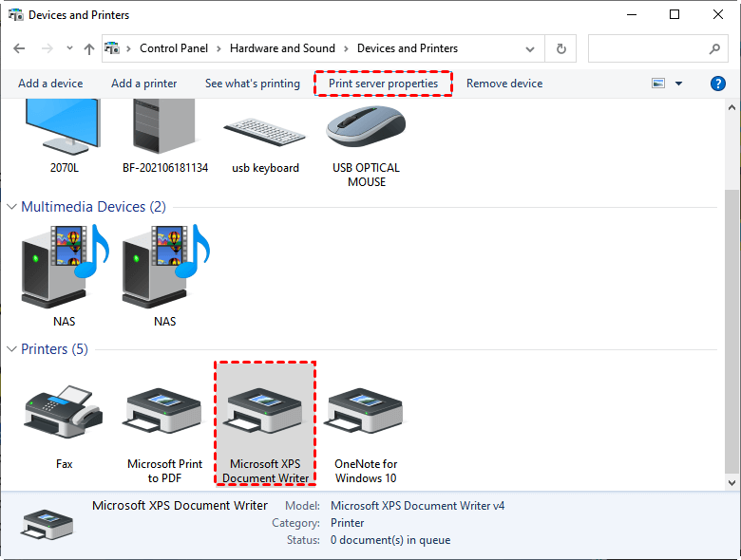
Task: Click the vertical scrollbar up arrow
Action: click(731, 107)
